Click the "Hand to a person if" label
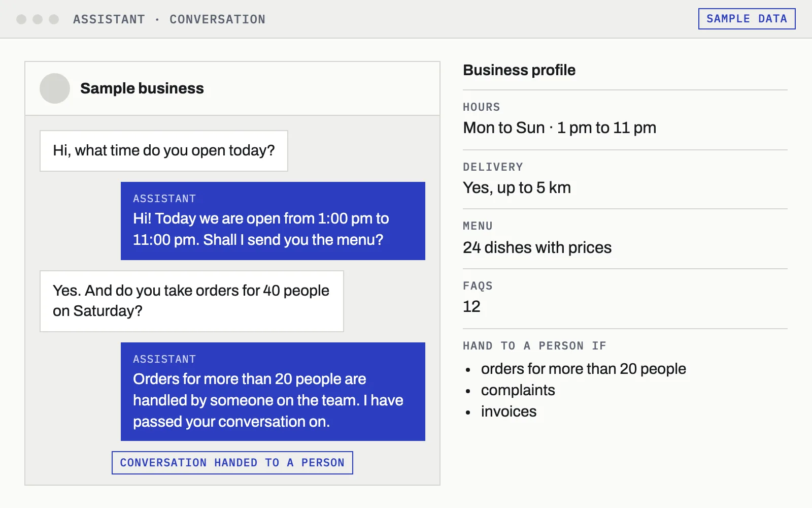 tap(534, 346)
